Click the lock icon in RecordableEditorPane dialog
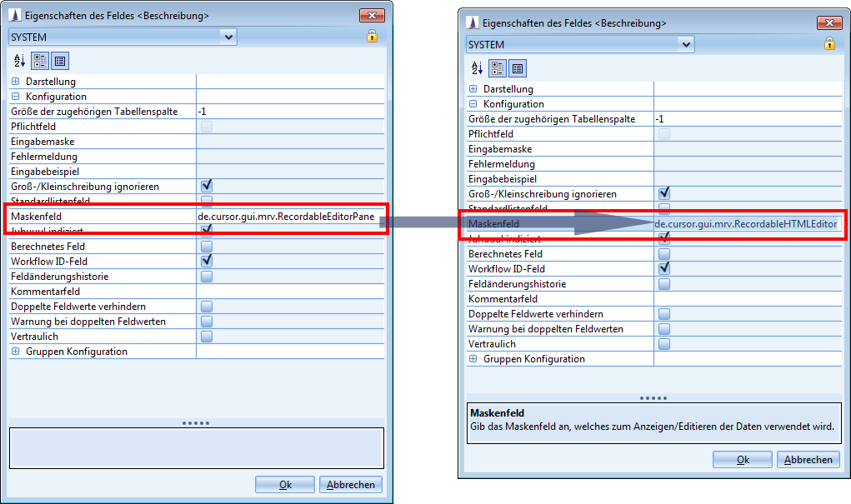 [372, 36]
